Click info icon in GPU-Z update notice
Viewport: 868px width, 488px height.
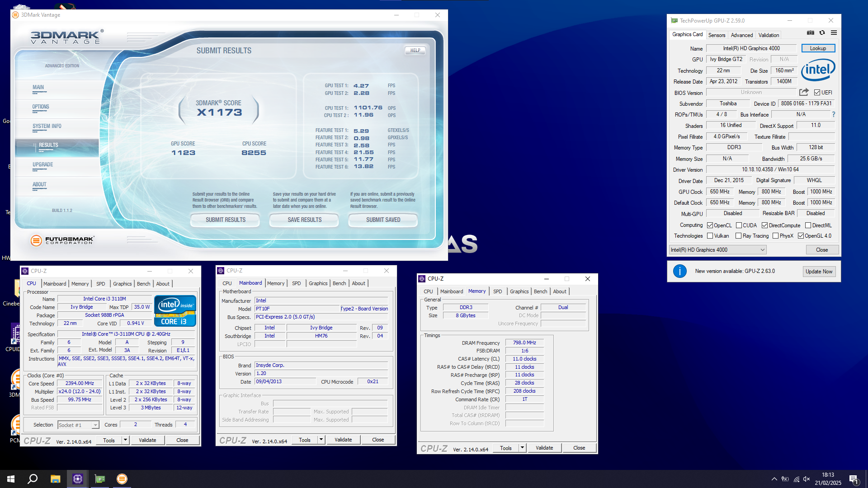pyautogui.click(x=680, y=271)
